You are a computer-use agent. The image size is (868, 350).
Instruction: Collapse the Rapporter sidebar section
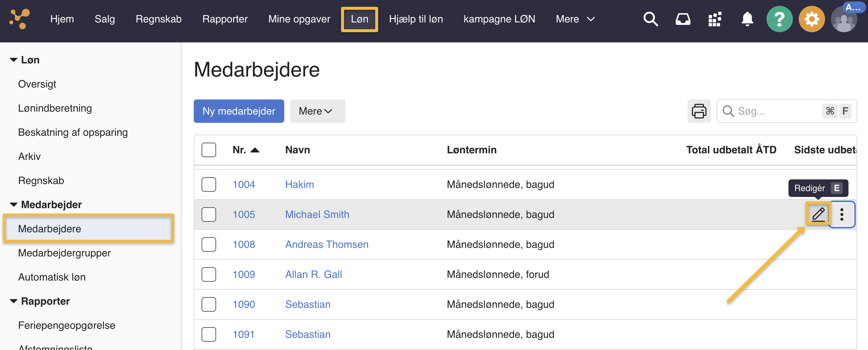pyautogui.click(x=13, y=301)
